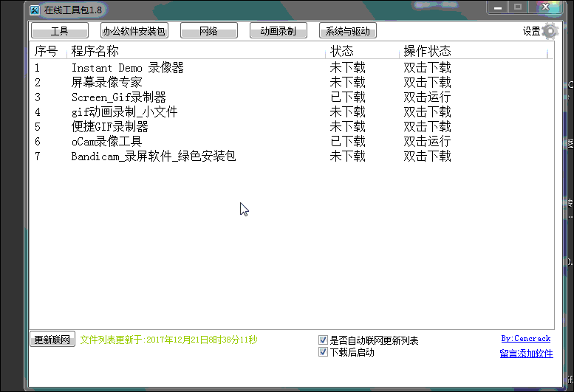Switch to the 工具 tab
This screenshot has height=392, width=574.
point(60,30)
